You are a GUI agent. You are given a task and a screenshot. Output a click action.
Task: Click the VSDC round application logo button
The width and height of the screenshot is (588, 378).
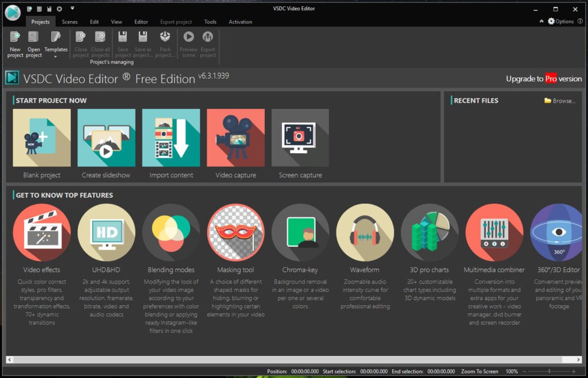(x=13, y=13)
